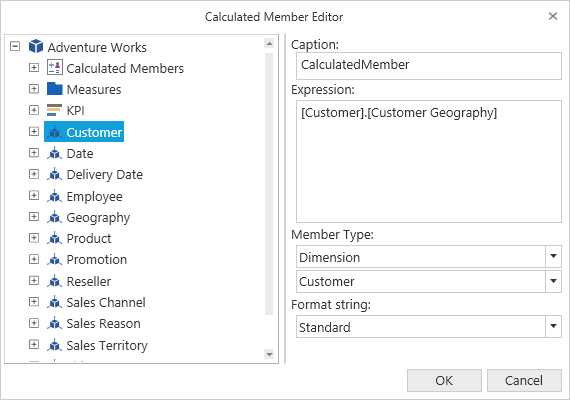The image size is (570, 400).
Task: Select the Employee tree label
Action: click(x=95, y=197)
